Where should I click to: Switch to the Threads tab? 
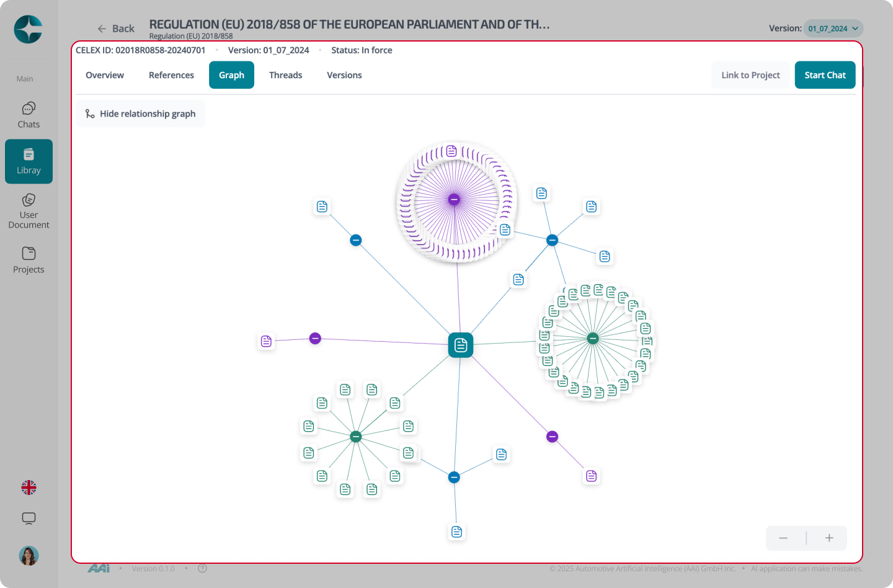coord(285,75)
